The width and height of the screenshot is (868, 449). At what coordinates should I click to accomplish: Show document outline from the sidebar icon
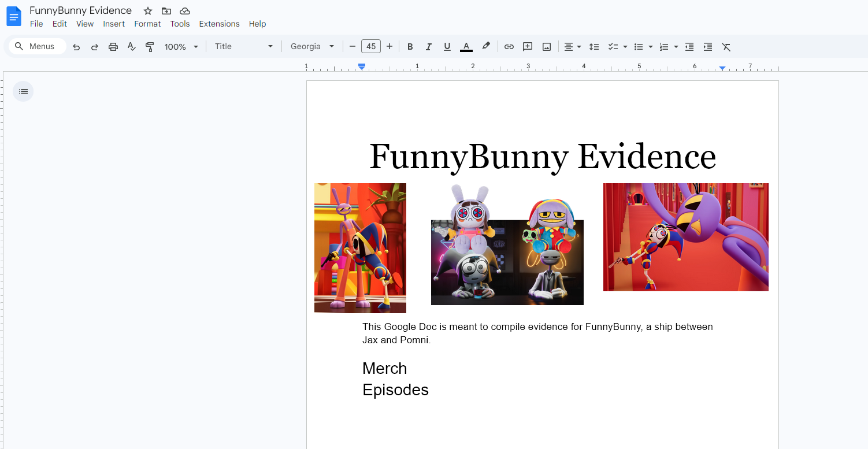tap(23, 91)
